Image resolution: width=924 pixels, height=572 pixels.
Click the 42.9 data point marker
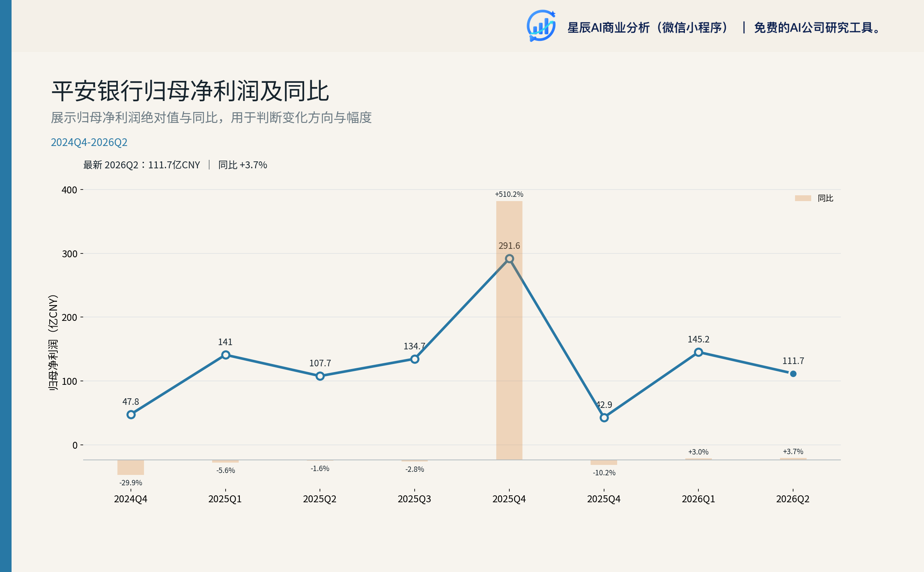(x=604, y=418)
